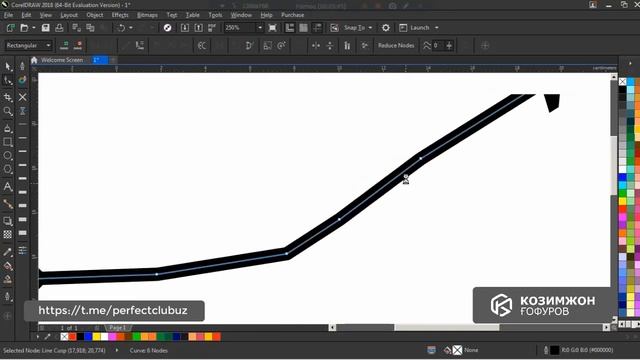The image size is (640, 360).
Task: Click the 'Curve: 6 Nodes' status text
Action: 149,351
